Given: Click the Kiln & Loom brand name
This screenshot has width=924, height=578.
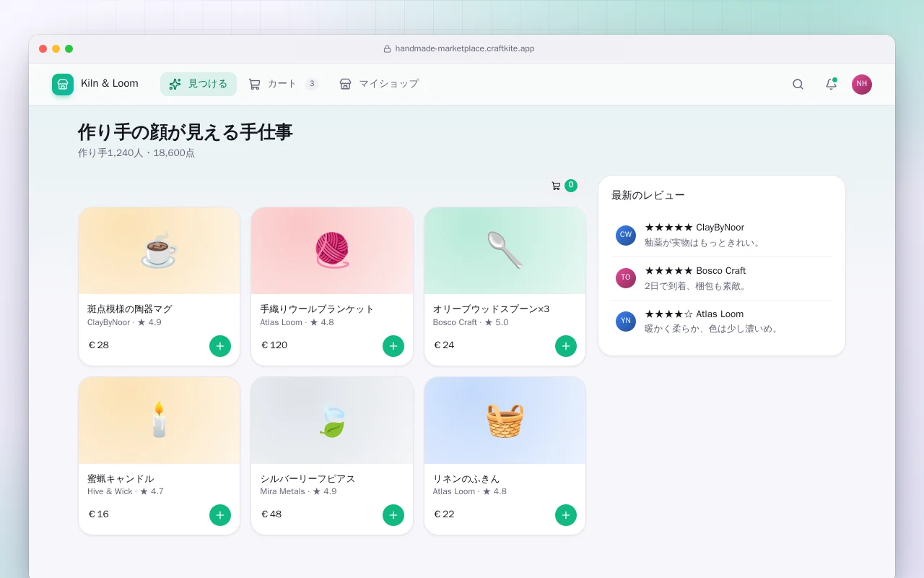Looking at the screenshot, I should pos(110,84).
